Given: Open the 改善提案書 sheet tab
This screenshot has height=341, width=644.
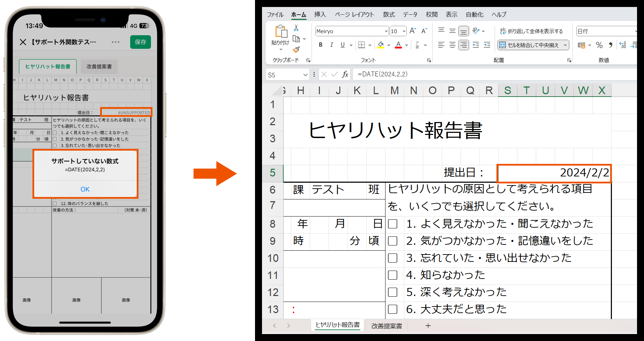Looking at the screenshot, I should [x=386, y=326].
